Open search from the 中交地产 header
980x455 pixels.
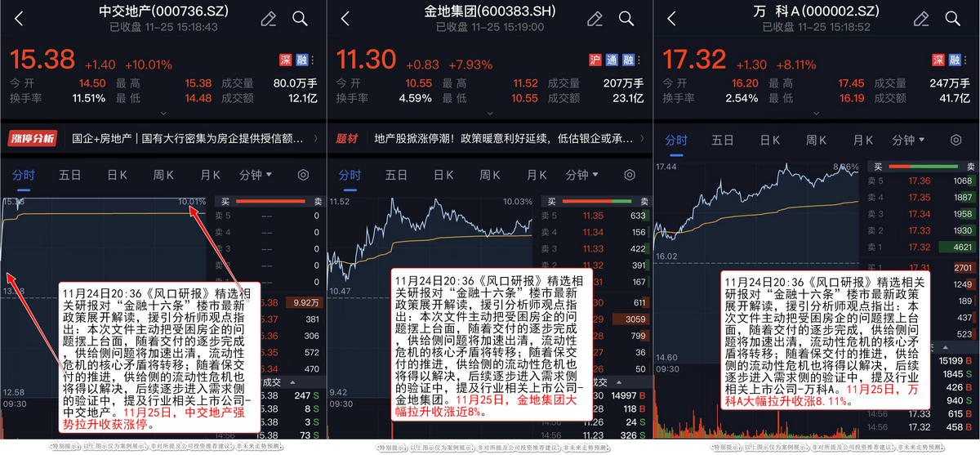[x=300, y=18]
